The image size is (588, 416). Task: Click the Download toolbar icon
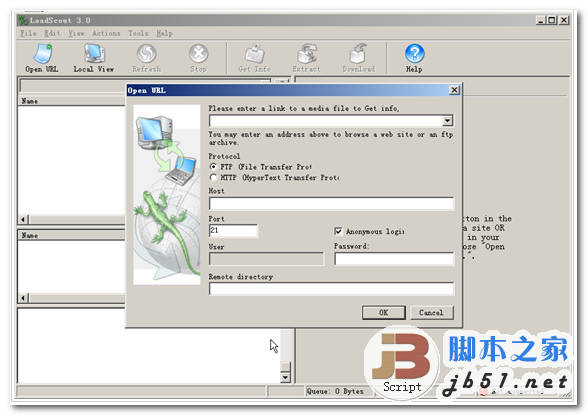(x=358, y=58)
